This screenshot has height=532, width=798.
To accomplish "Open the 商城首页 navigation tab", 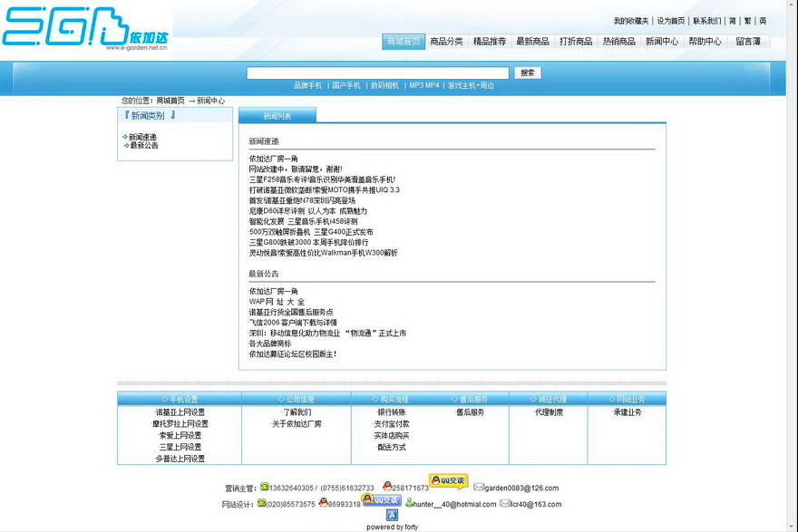I will click(404, 42).
